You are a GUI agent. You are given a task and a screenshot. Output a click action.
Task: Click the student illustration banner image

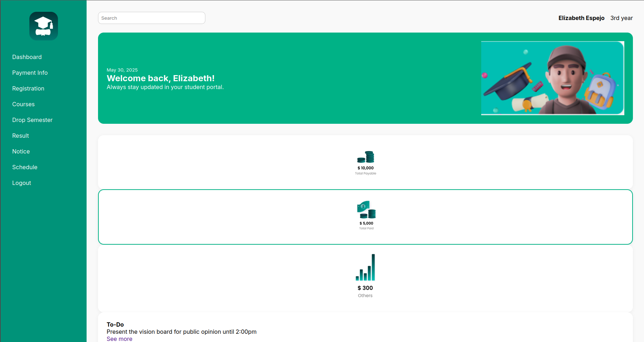[552, 78]
